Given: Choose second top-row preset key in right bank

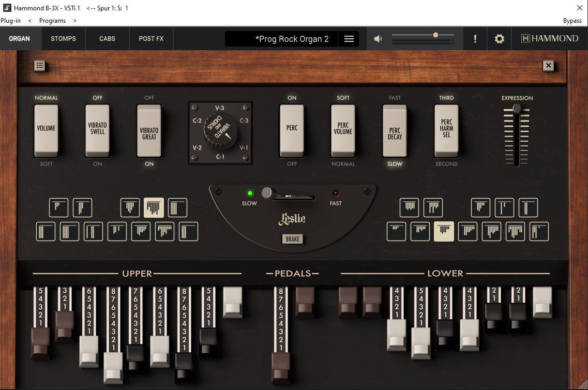Looking at the screenshot, I should [x=433, y=207].
